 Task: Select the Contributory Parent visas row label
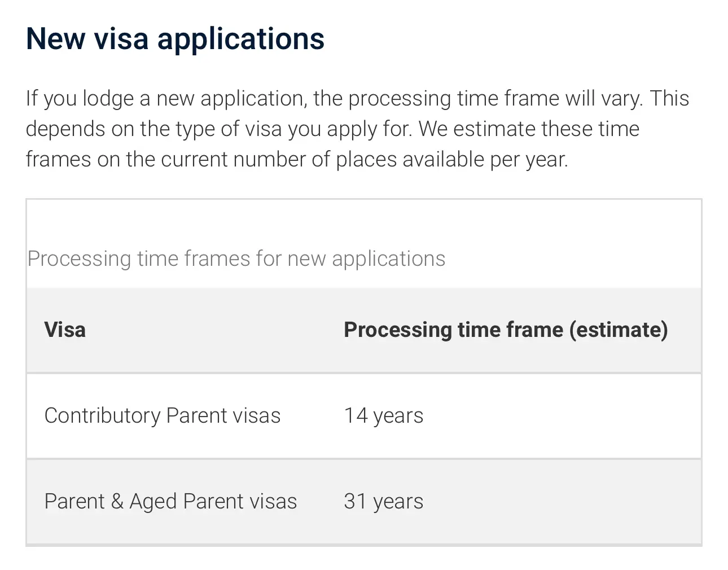(163, 416)
